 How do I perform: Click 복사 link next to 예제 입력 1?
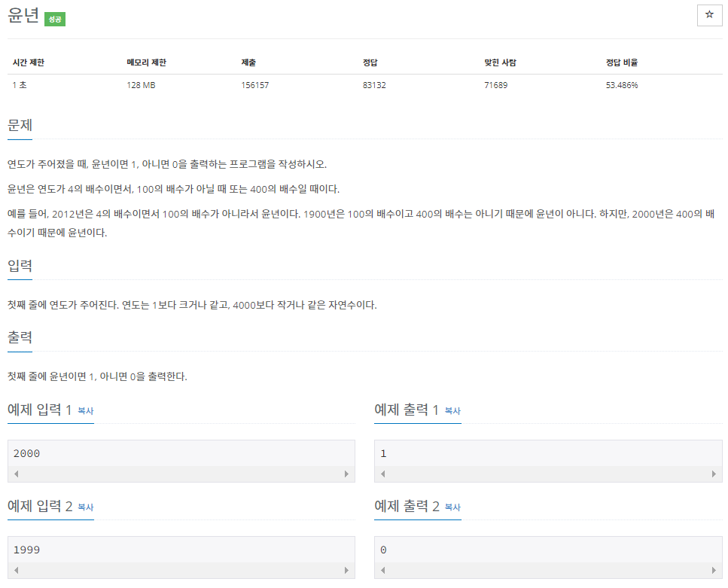(85, 410)
